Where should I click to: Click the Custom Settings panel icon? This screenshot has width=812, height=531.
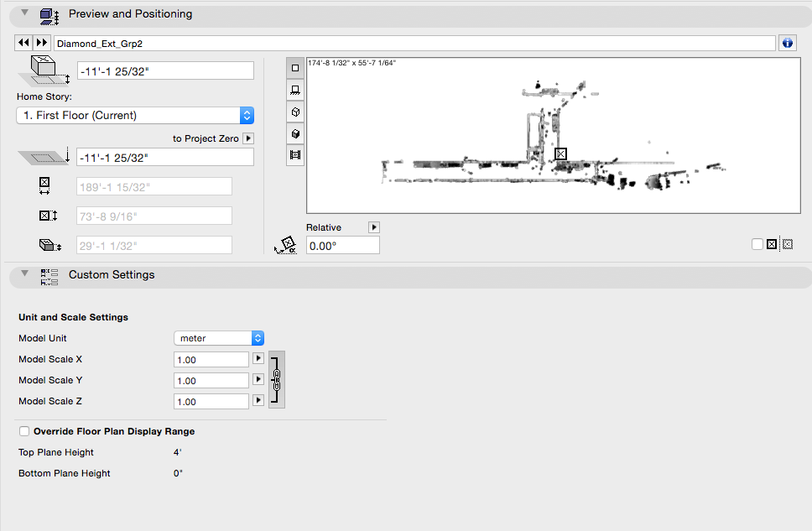point(49,277)
